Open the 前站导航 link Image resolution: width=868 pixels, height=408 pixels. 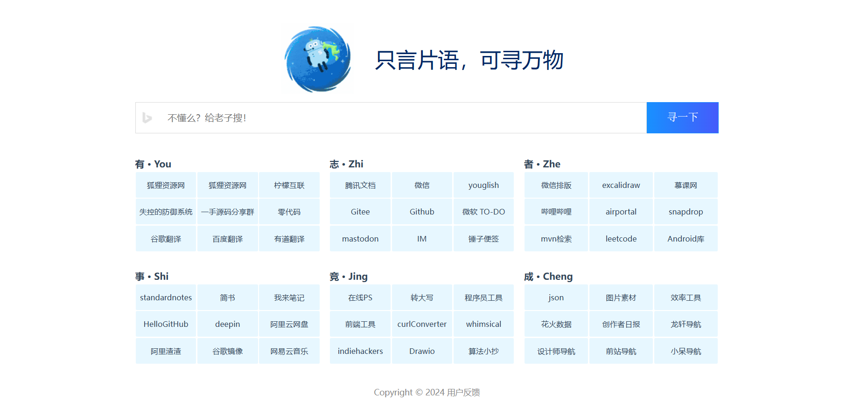point(621,351)
